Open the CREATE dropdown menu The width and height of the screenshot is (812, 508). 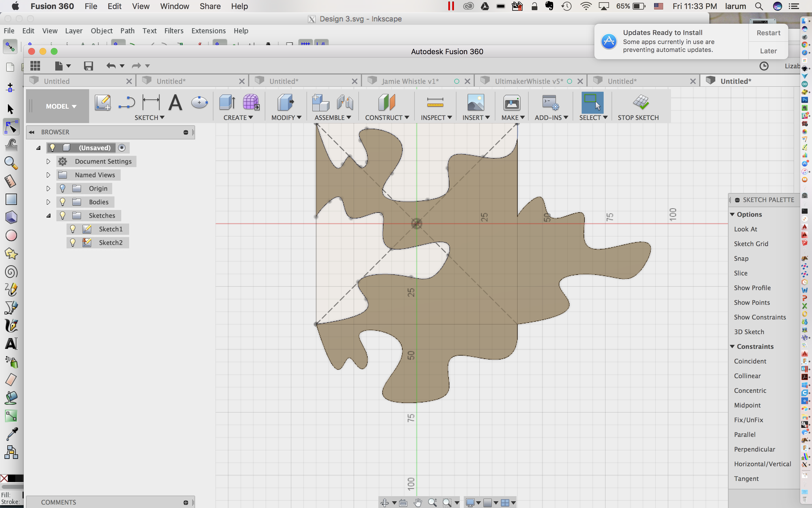(x=238, y=118)
